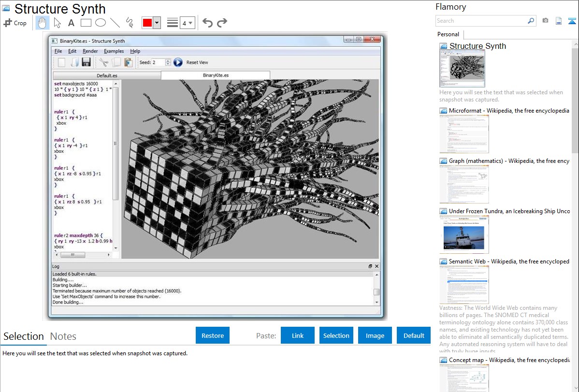The image size is (579, 392).
Task: Open the Examples menu
Action: [x=114, y=51]
